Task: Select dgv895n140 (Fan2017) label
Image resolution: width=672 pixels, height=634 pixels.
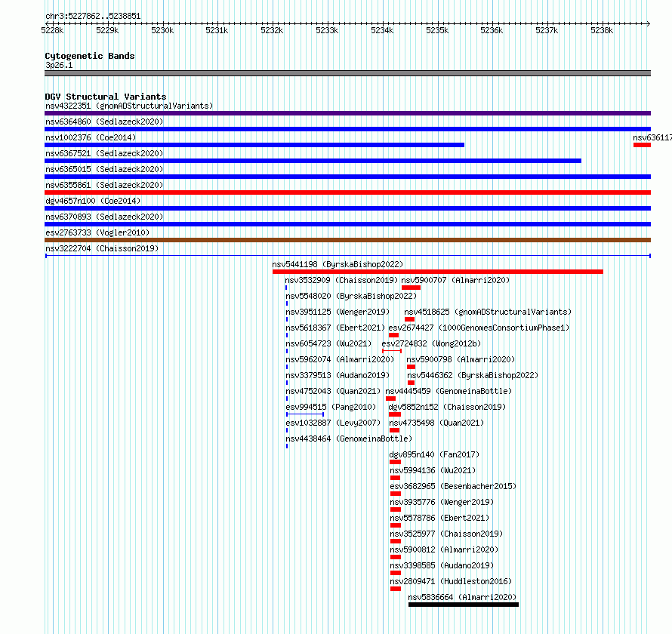Action: pos(434,454)
